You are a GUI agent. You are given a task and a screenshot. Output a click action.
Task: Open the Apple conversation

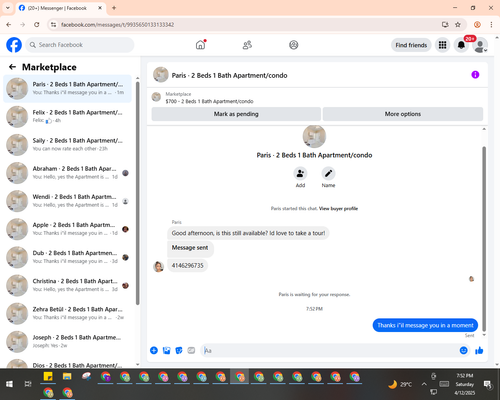click(x=67, y=229)
